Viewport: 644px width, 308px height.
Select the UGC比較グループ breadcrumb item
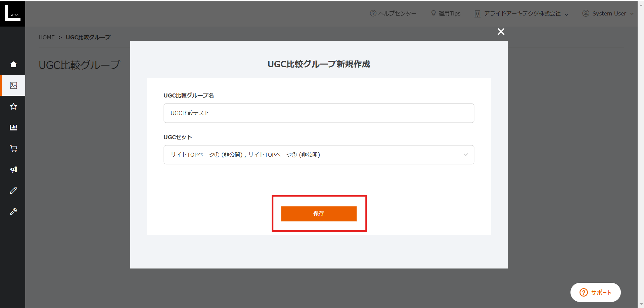88,37
